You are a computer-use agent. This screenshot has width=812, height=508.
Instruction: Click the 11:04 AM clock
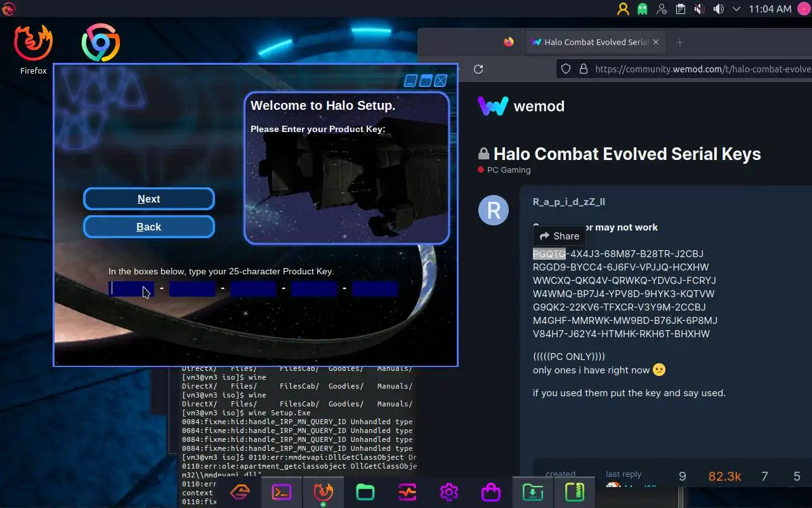point(770,9)
